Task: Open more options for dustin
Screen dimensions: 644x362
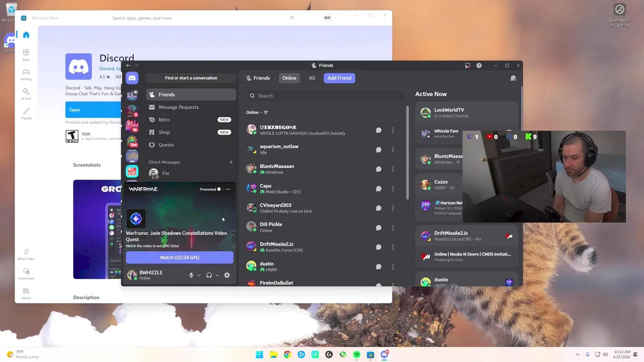Action: click(393, 266)
